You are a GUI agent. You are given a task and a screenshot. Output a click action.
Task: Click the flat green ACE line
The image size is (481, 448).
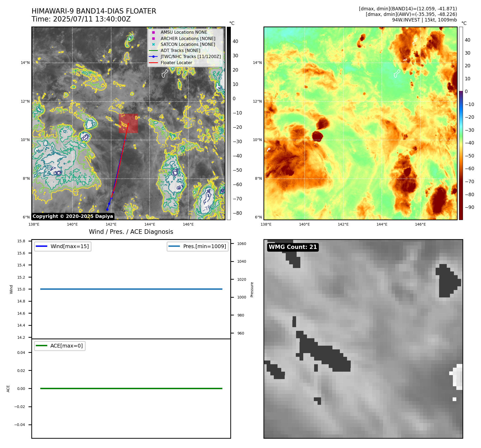click(131, 388)
